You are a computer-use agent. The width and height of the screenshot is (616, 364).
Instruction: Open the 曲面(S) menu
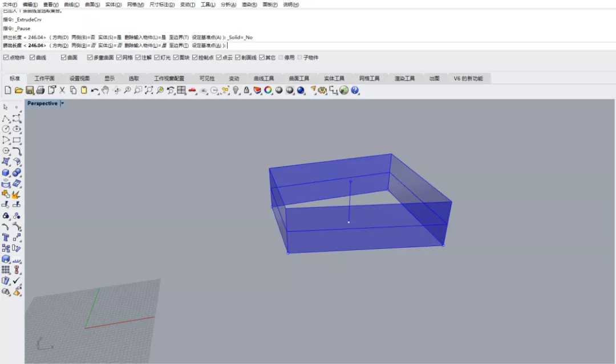click(x=92, y=5)
